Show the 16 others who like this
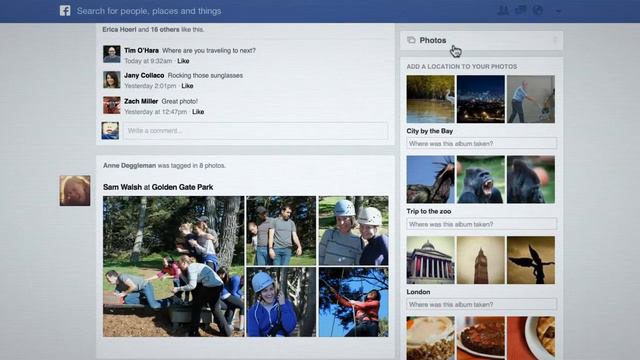This screenshot has height=360, width=640. [165, 29]
